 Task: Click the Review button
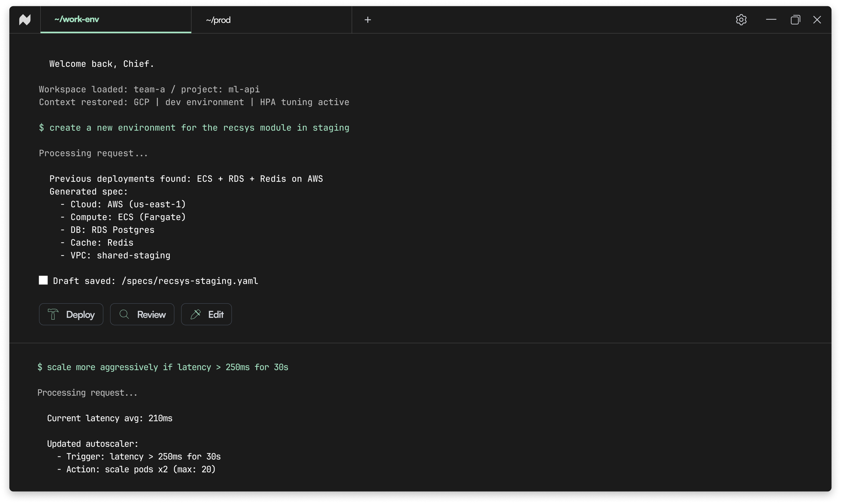(142, 314)
